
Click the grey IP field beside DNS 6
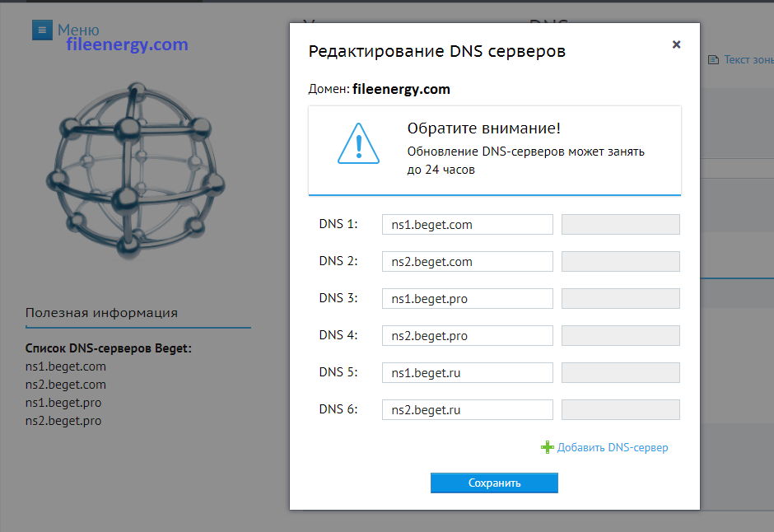tap(621, 409)
